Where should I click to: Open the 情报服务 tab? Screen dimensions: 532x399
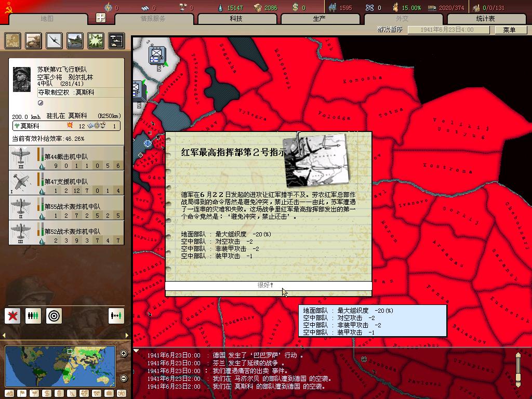pos(153,19)
